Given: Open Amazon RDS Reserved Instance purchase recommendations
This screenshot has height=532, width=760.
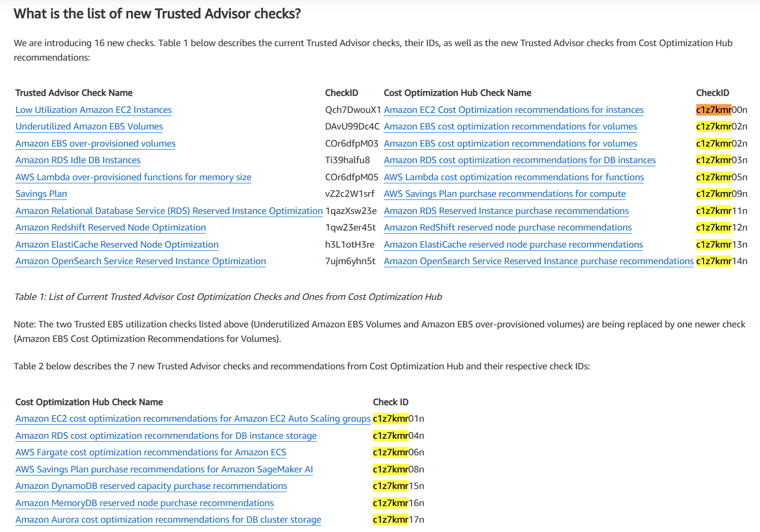Looking at the screenshot, I should click(506, 211).
